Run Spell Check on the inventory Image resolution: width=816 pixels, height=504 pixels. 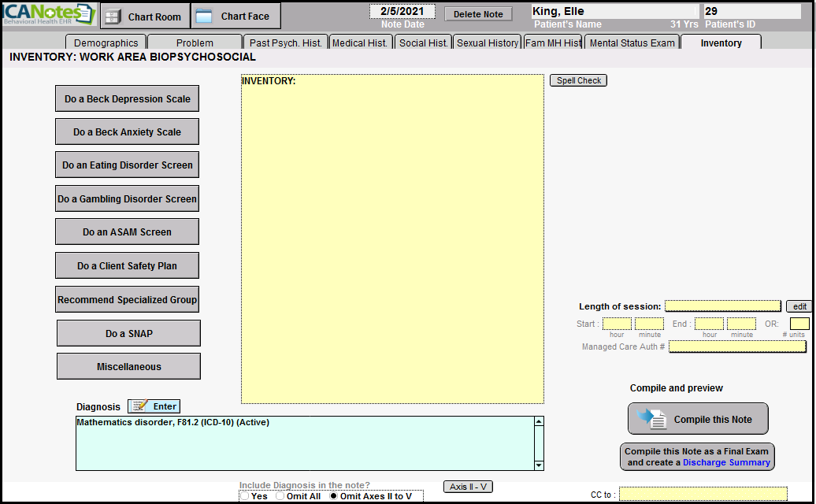tap(578, 80)
